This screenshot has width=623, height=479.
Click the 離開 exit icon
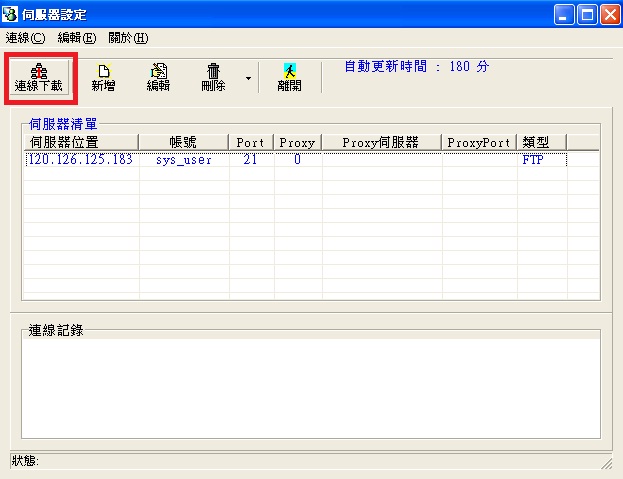tap(289, 77)
